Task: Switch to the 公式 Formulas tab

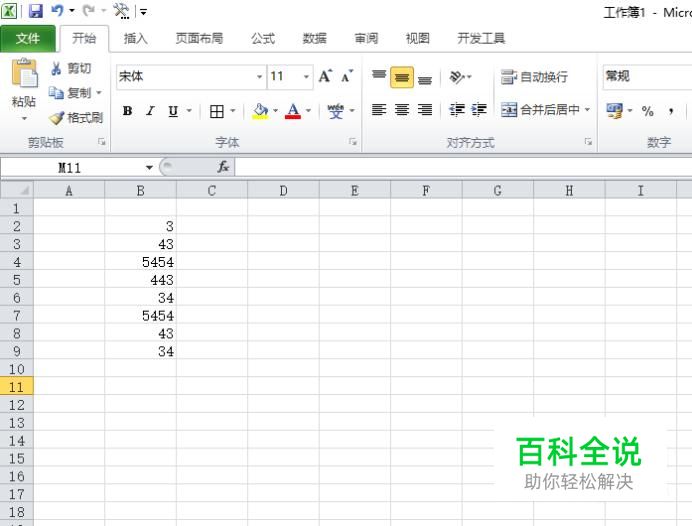Action: 263,39
